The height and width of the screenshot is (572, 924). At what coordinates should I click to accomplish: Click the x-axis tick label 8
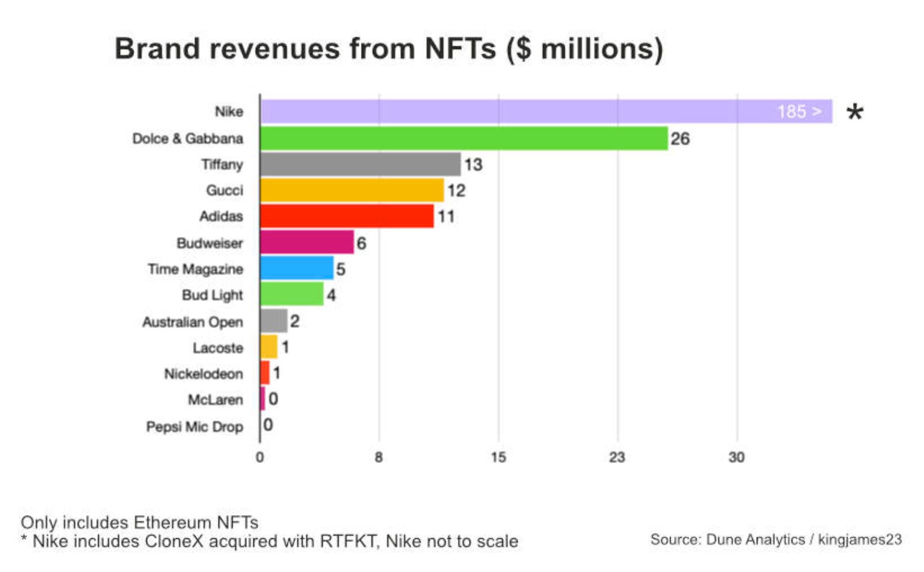379,457
